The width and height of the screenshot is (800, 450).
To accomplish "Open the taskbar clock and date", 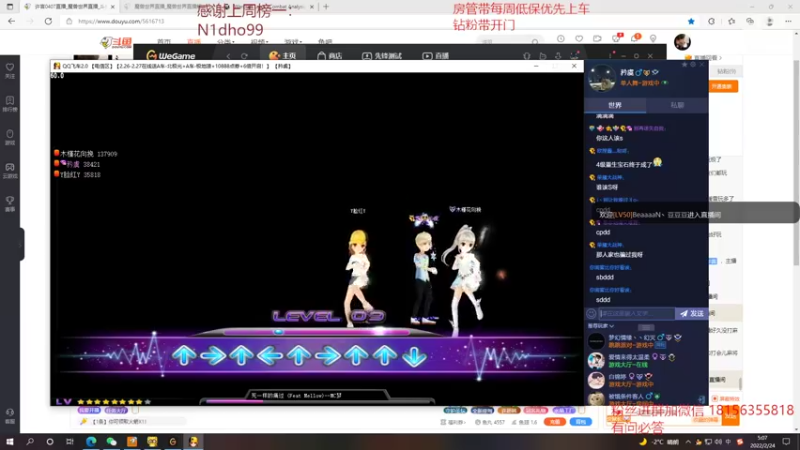I will [x=762, y=442].
